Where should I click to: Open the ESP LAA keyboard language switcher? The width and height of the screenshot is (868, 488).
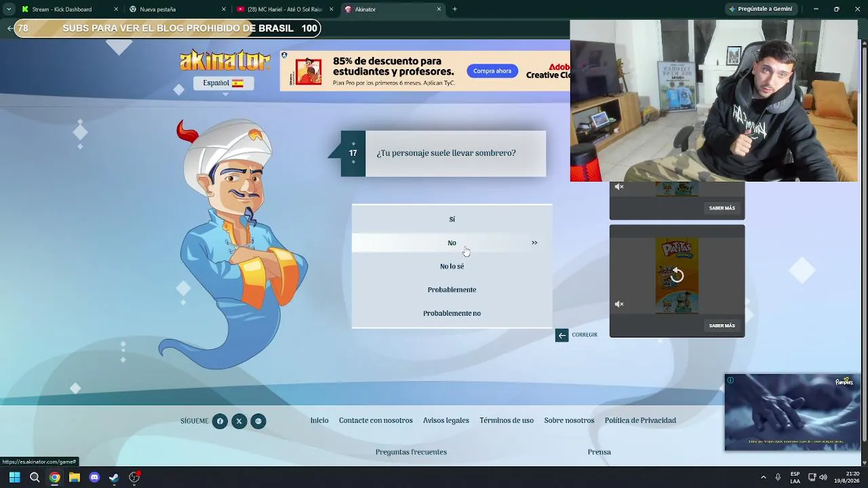795,477
